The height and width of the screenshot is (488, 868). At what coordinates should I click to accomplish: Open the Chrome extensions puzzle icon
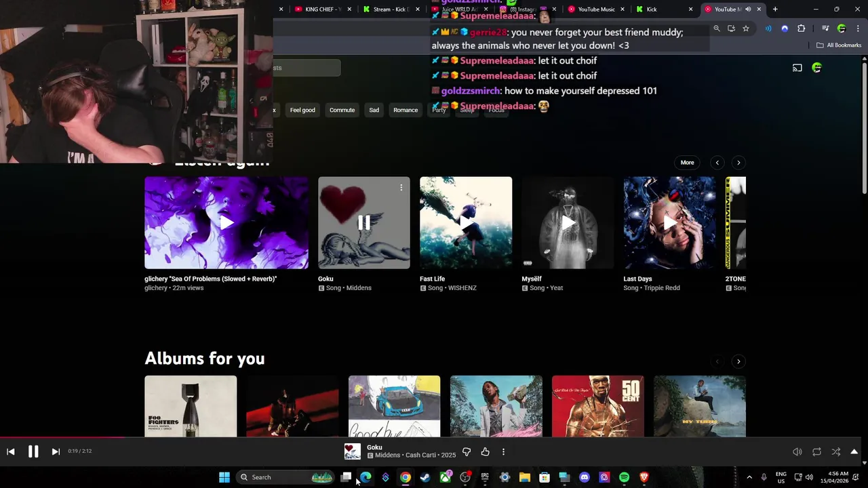802,28
